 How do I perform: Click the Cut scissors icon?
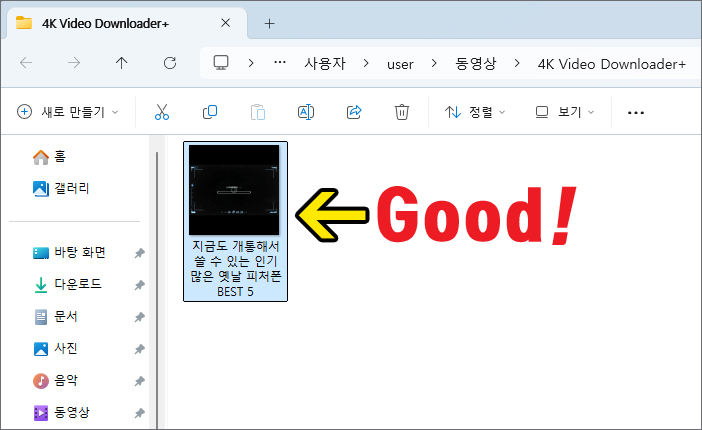[161, 112]
